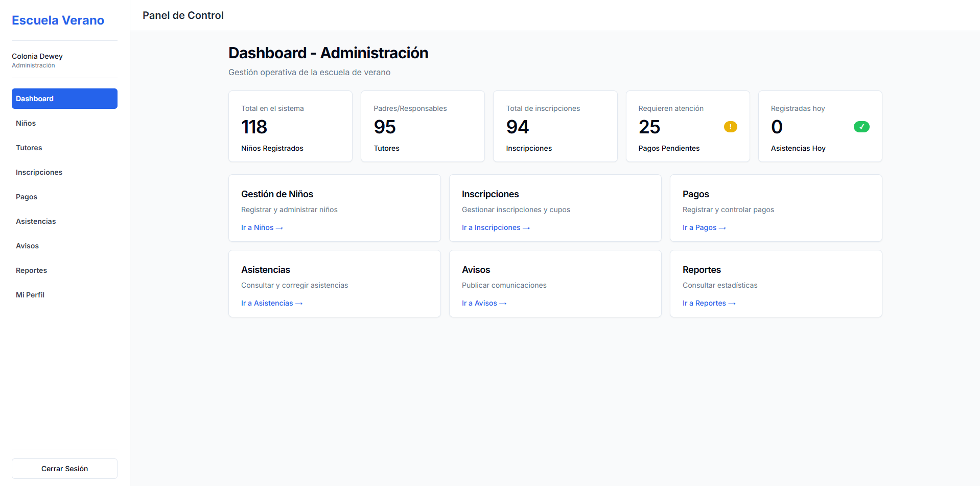
Task: Select the active Dashboard menu item
Action: point(64,99)
